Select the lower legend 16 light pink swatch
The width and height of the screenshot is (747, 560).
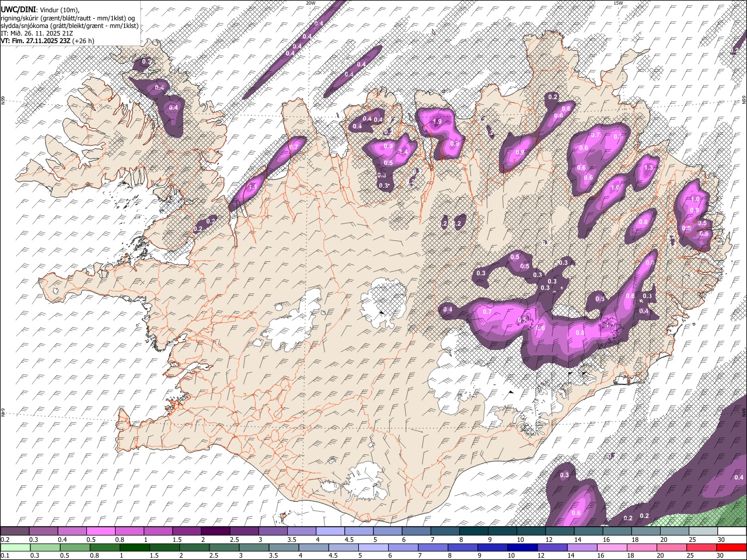[613, 547]
